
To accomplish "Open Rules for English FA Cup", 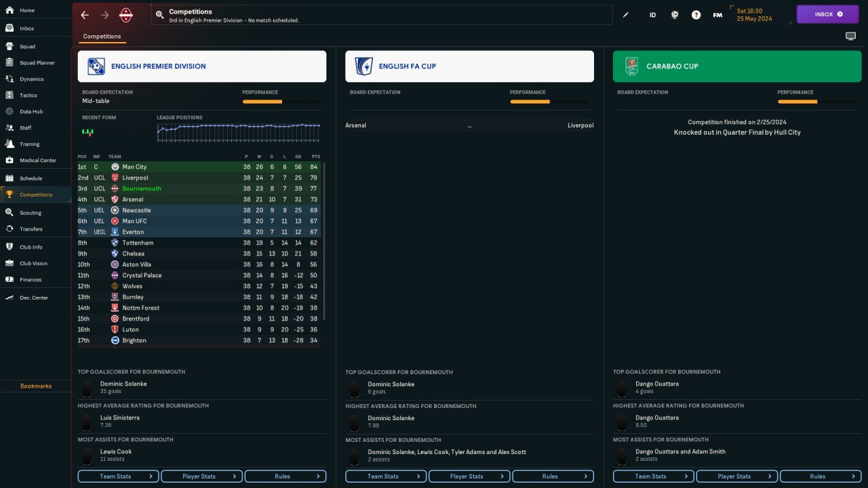I will tap(553, 476).
